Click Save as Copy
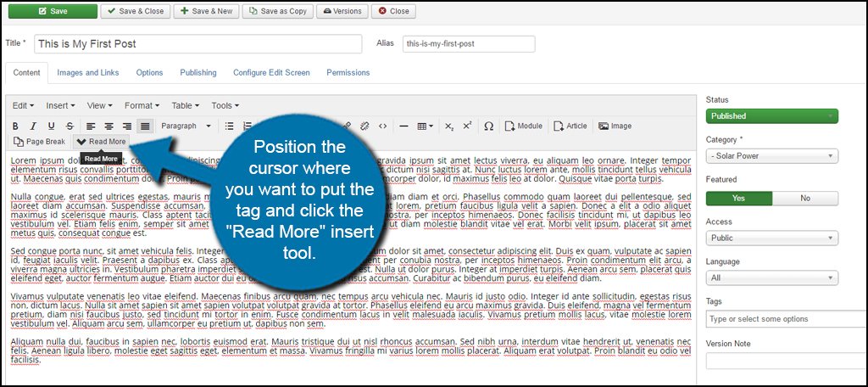Viewport: 868px width, 387px height. coord(278,11)
